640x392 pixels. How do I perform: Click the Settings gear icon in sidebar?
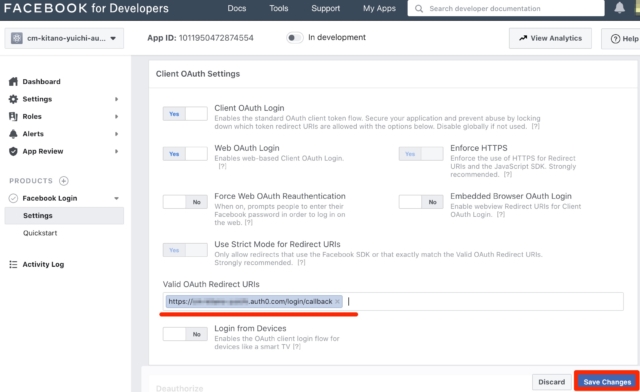tap(13, 99)
